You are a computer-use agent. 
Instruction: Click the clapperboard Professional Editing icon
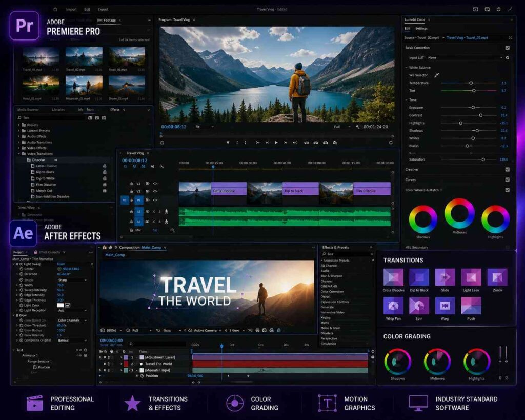point(35,403)
